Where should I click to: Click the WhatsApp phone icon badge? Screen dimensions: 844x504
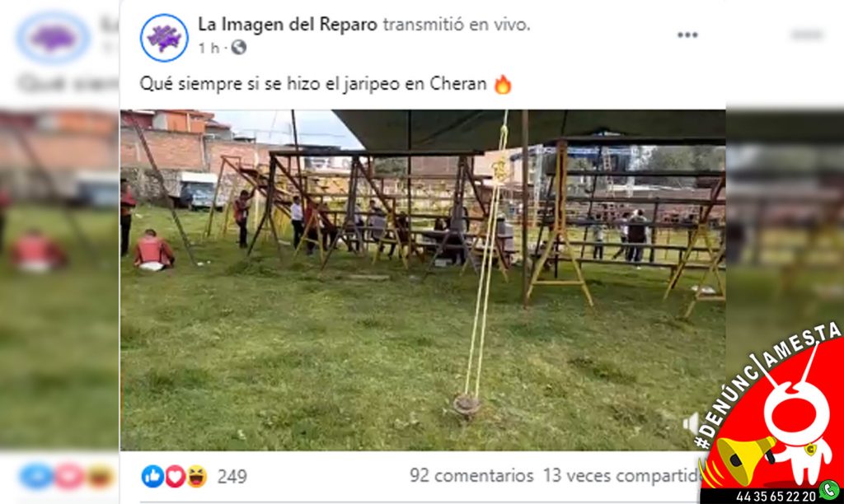(830, 490)
